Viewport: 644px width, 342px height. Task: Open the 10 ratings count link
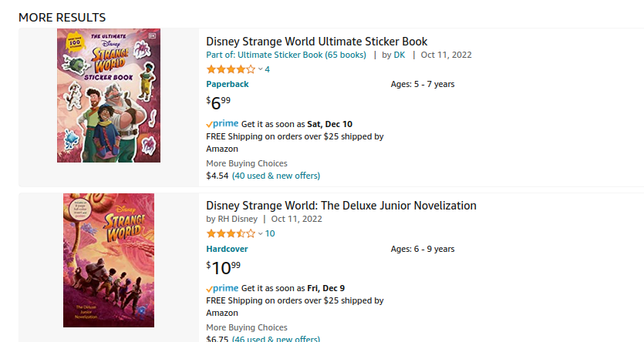(x=270, y=233)
